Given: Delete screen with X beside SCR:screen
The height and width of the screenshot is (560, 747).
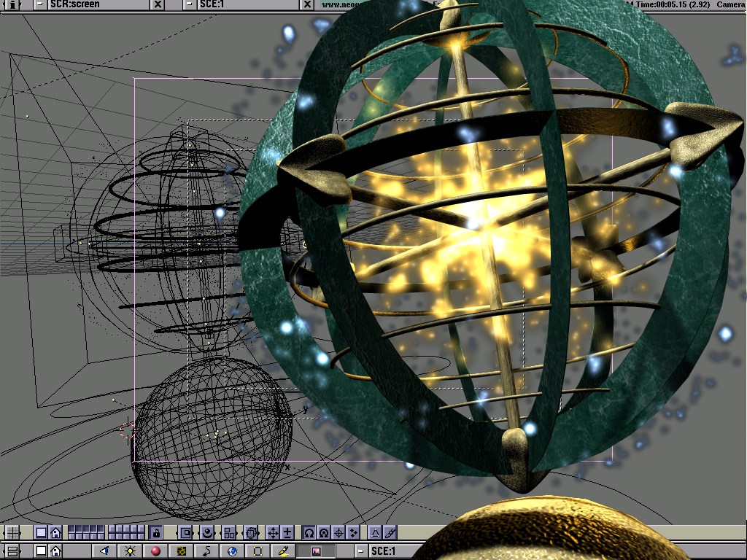Looking at the screenshot, I should point(157,5).
